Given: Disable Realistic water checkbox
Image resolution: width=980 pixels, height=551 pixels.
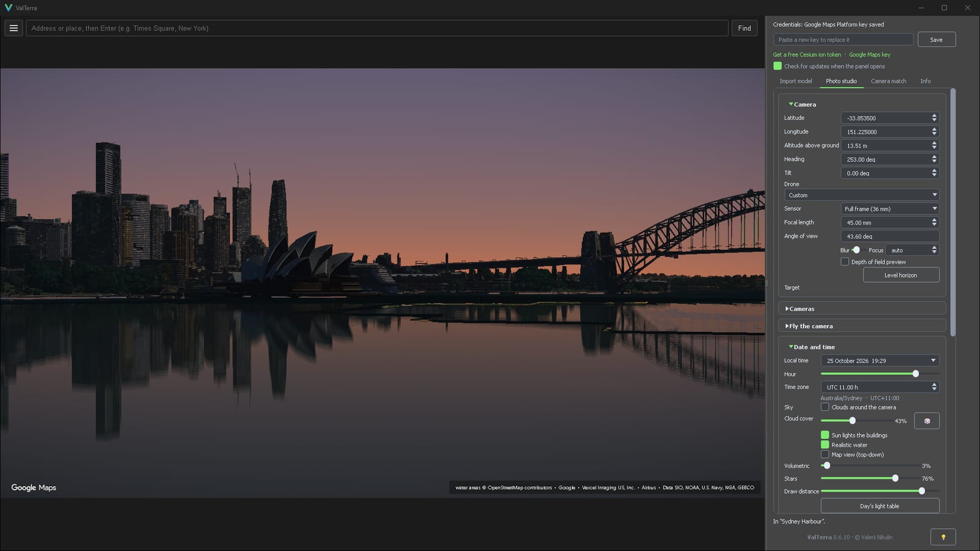Looking at the screenshot, I should coord(825,444).
